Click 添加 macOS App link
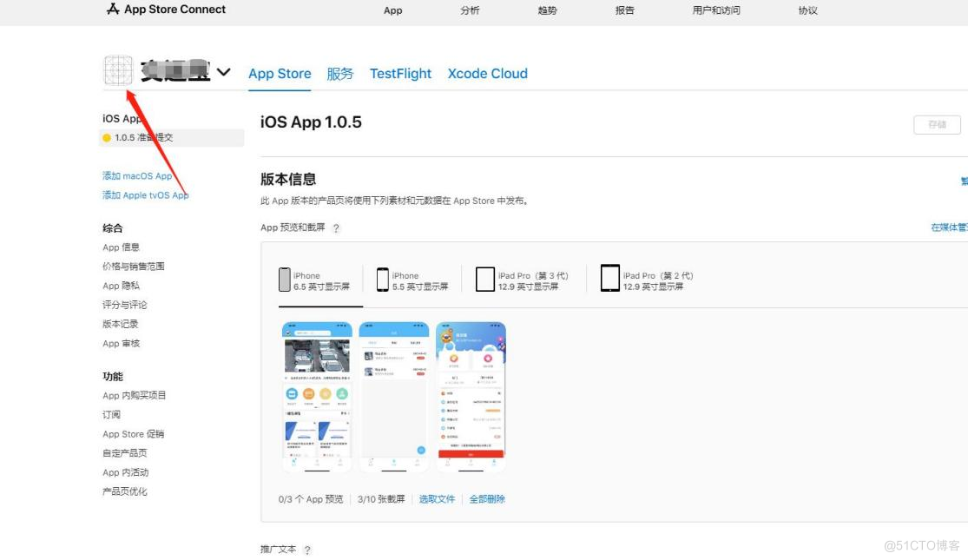968x560 pixels. 137,176
